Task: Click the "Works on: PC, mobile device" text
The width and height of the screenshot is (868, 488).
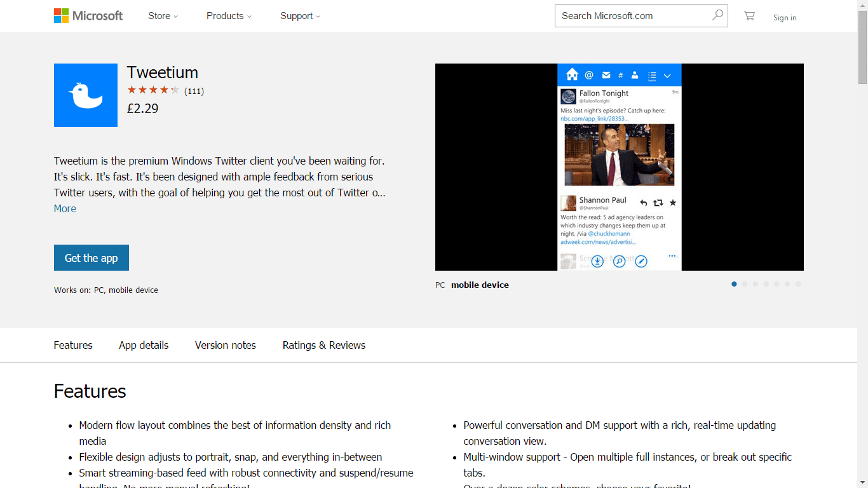Action: click(x=106, y=290)
